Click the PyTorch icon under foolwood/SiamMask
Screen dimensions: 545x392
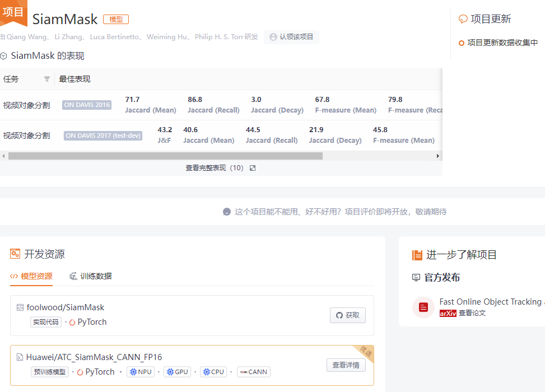72,322
